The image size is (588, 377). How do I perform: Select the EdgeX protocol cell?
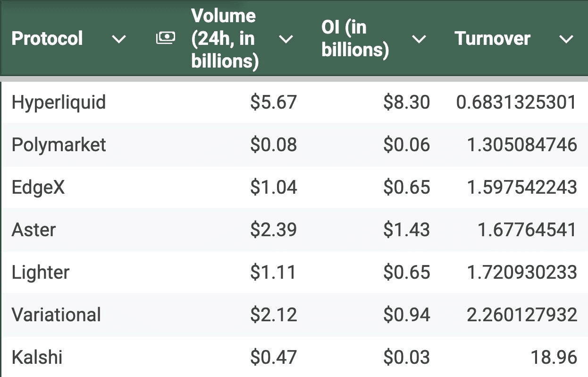coord(38,187)
